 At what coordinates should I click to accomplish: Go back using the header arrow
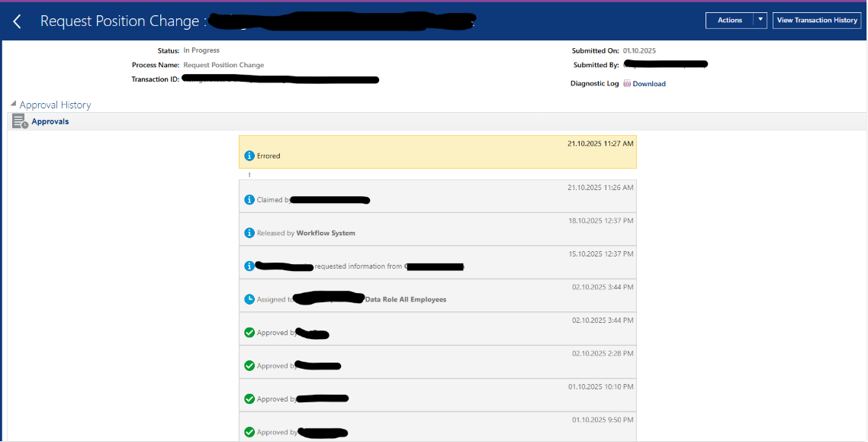tap(17, 21)
